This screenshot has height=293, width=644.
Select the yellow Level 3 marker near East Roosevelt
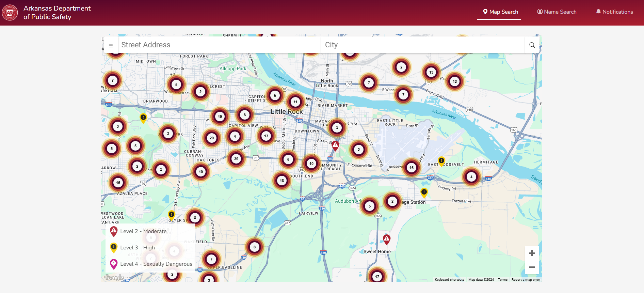pos(441,161)
